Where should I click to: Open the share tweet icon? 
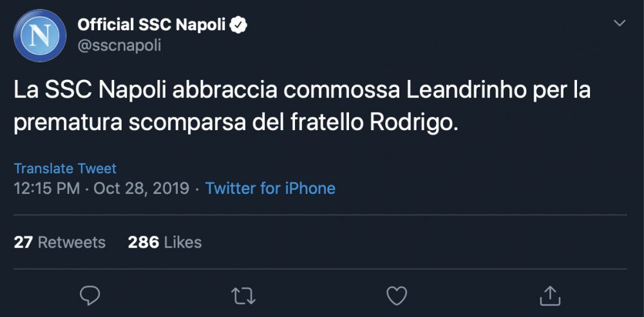(549, 294)
